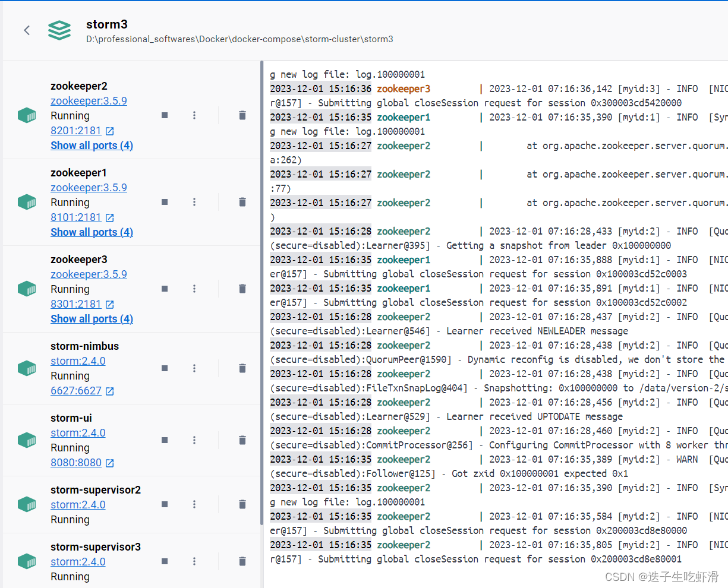
Task: Click the external link icon beside 8301:2181
Action: pos(110,304)
